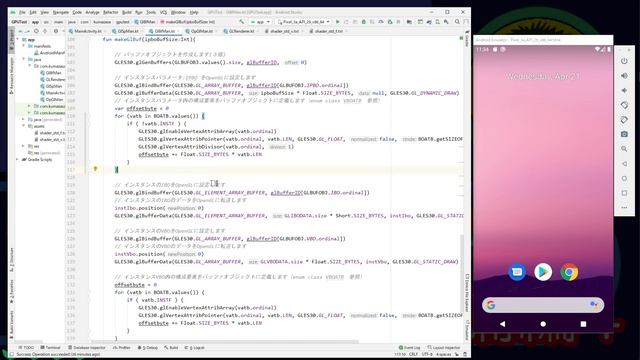Click the makeGlBuf breadcrumb in navigation bar
This screenshot has width=640, height=360.
pyautogui.click(x=187, y=22)
